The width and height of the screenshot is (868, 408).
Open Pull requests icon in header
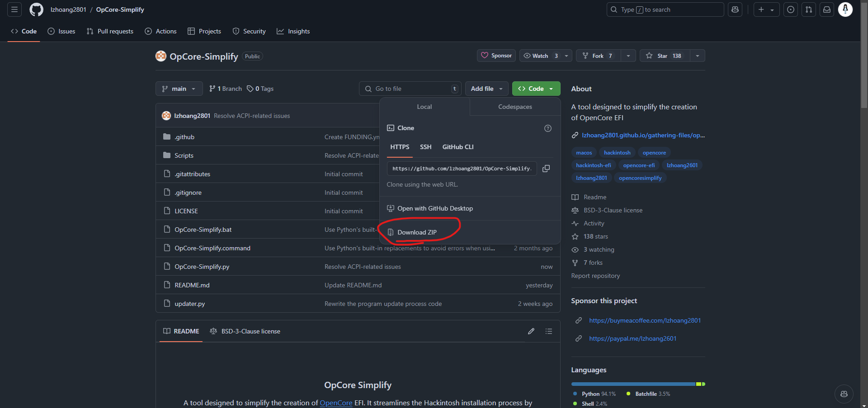click(809, 9)
